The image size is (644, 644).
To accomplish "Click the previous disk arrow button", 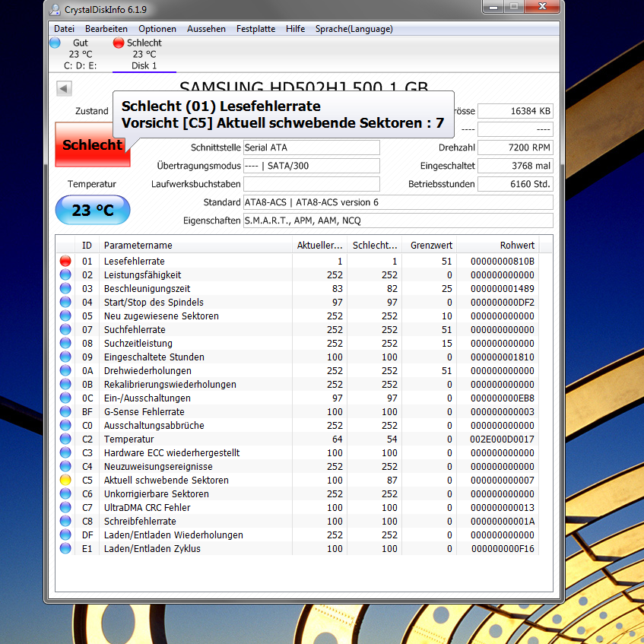I will [64, 88].
